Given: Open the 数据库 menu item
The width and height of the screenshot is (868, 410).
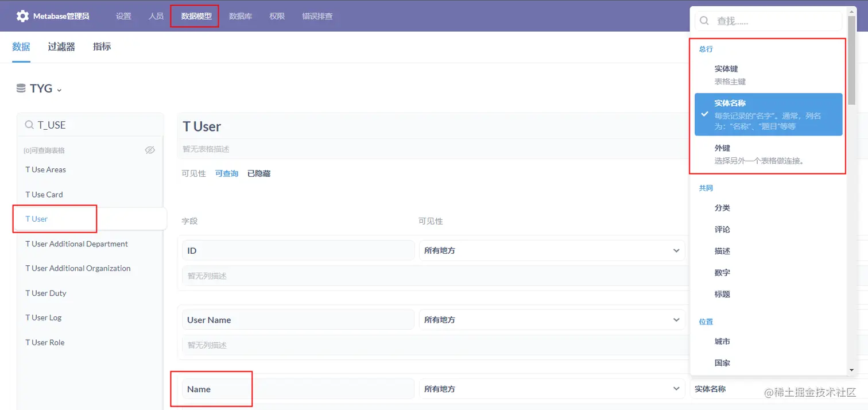Looking at the screenshot, I should 241,16.
